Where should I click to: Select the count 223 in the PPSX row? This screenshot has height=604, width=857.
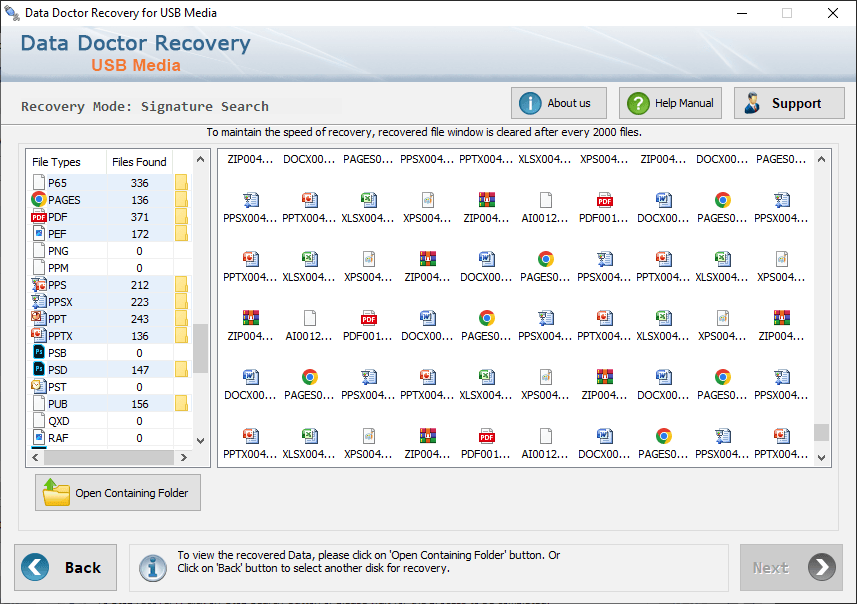[140, 302]
